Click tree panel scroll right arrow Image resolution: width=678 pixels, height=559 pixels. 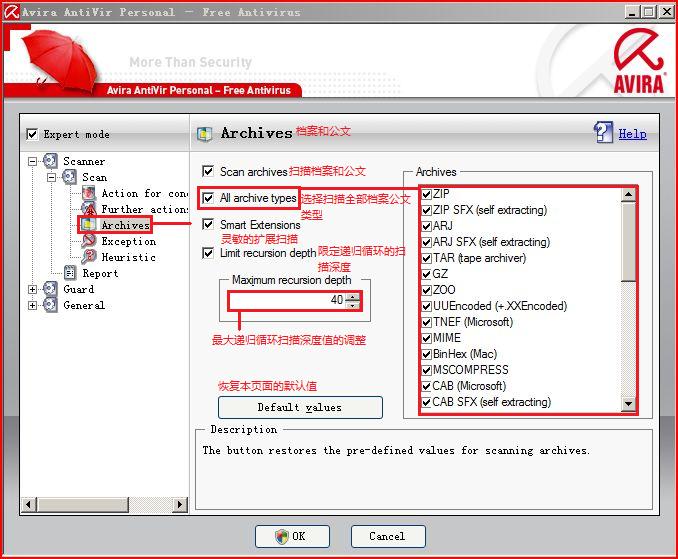pyautogui.click(x=180, y=504)
